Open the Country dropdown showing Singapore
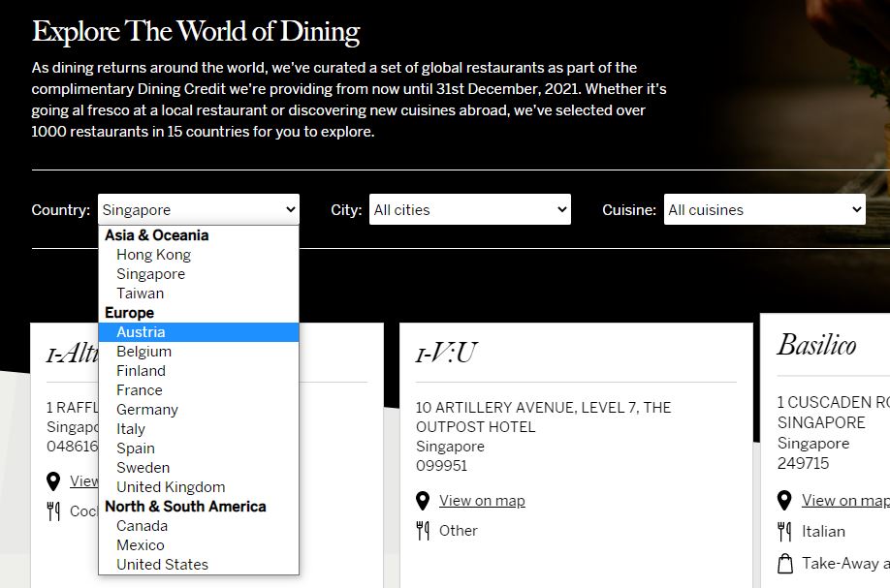Image resolution: width=890 pixels, height=588 pixels. (199, 210)
